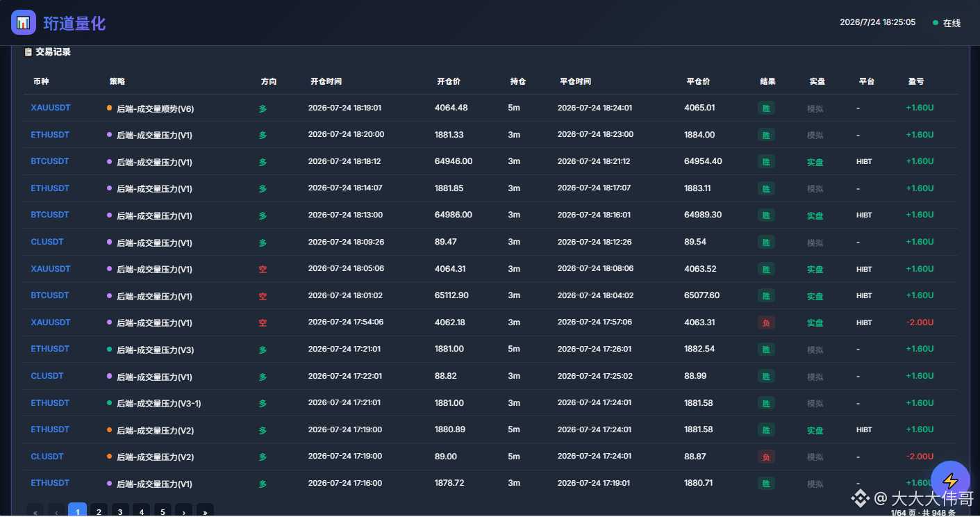The image size is (980, 517).
Task: Click the 实盘 column header
Action: coord(817,81)
